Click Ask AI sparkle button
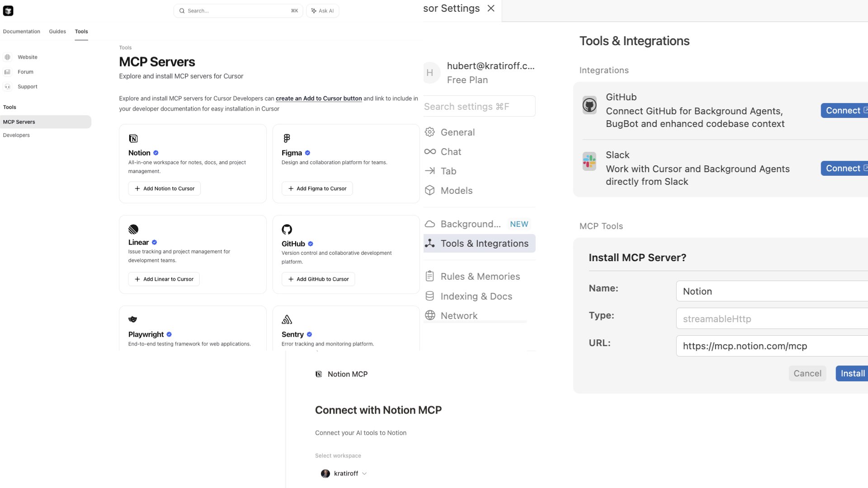Image resolution: width=868 pixels, height=488 pixels. click(322, 11)
